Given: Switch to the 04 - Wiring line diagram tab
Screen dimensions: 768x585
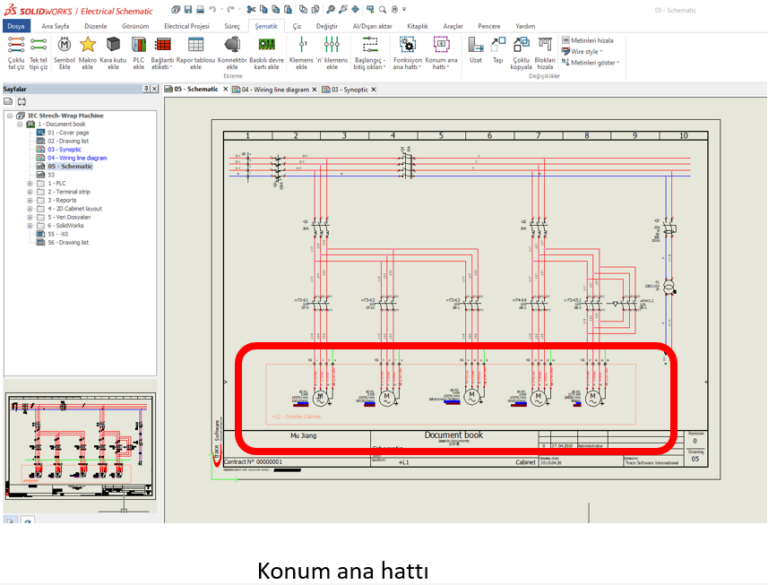Looking at the screenshot, I should point(274,89).
